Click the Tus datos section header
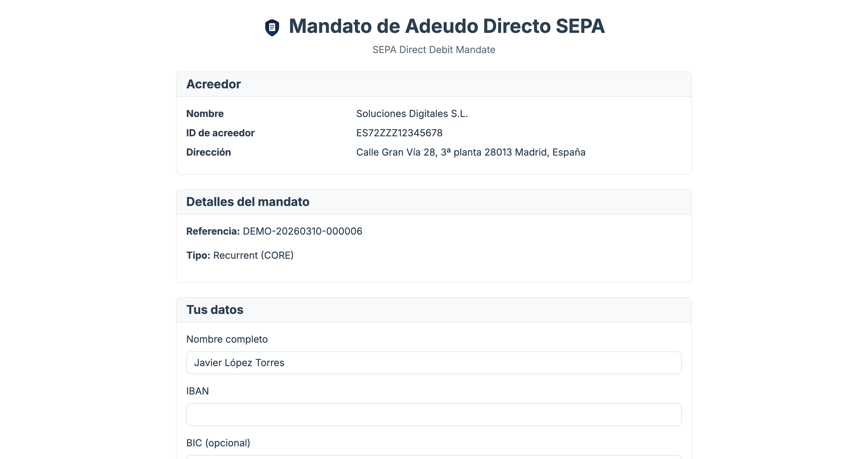The width and height of the screenshot is (868, 459). click(215, 309)
